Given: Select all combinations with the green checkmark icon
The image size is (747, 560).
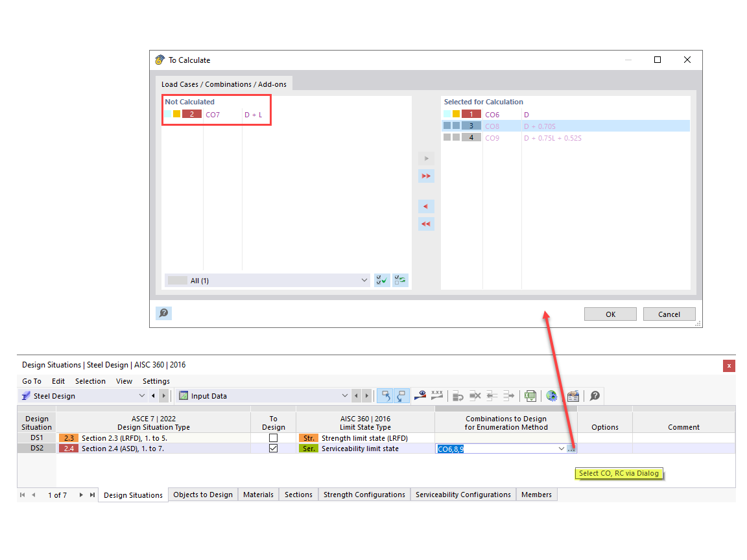Looking at the screenshot, I should pos(382,279).
